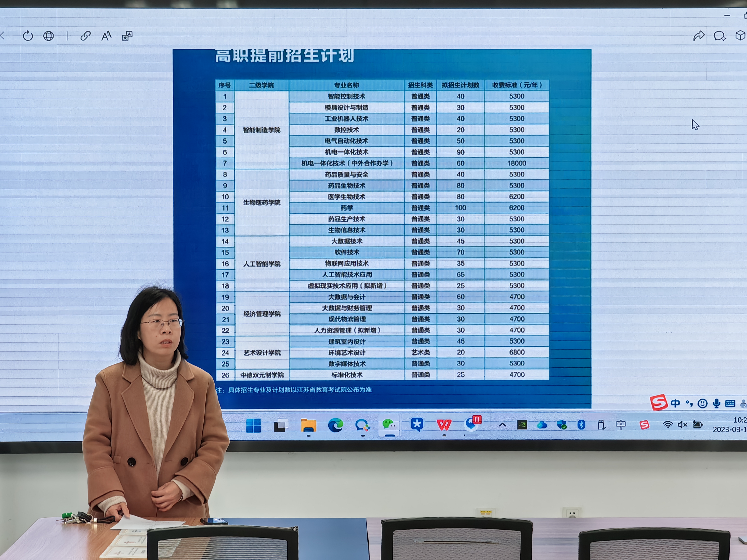This screenshot has height=560, width=747.
Task: Expand hidden system tray icons chevron
Action: tap(502, 425)
